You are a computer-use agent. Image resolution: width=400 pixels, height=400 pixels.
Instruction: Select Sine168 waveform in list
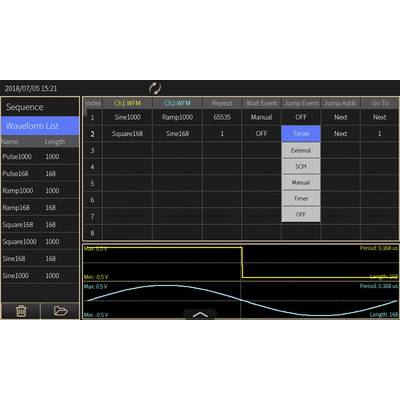(x=40, y=259)
